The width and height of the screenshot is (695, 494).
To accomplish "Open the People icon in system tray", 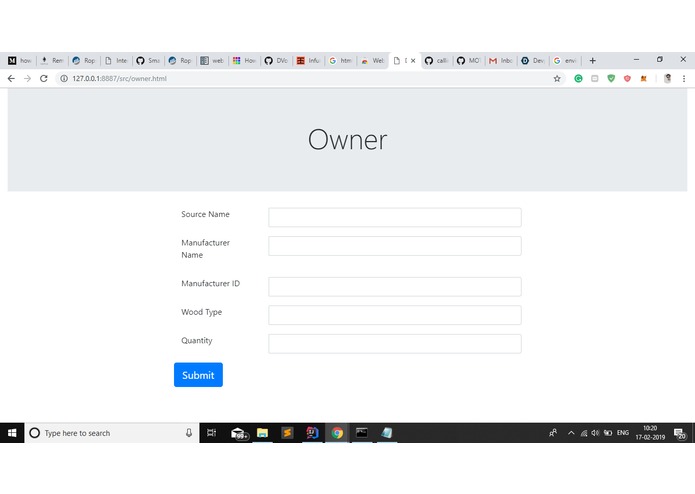I will [x=553, y=433].
